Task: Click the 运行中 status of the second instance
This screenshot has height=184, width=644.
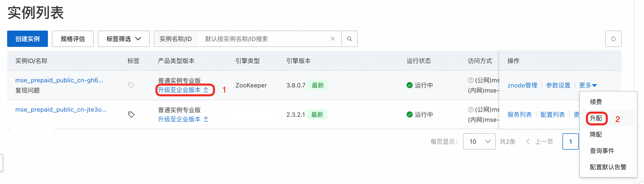Action: coord(424,115)
